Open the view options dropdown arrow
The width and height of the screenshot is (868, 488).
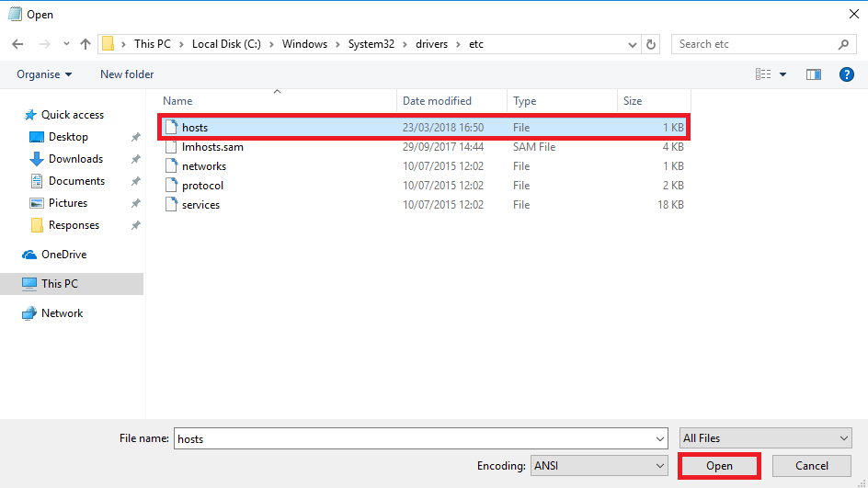782,74
